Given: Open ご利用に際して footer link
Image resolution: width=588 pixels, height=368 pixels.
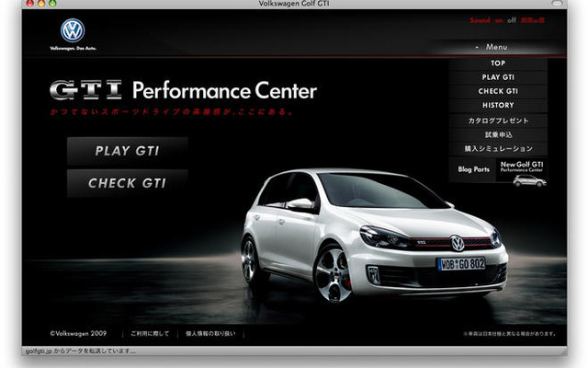Looking at the screenshot, I should click(x=150, y=333).
